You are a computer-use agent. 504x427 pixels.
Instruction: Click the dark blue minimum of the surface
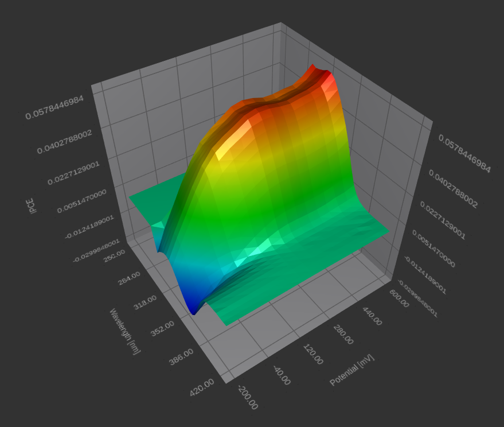[194, 310]
